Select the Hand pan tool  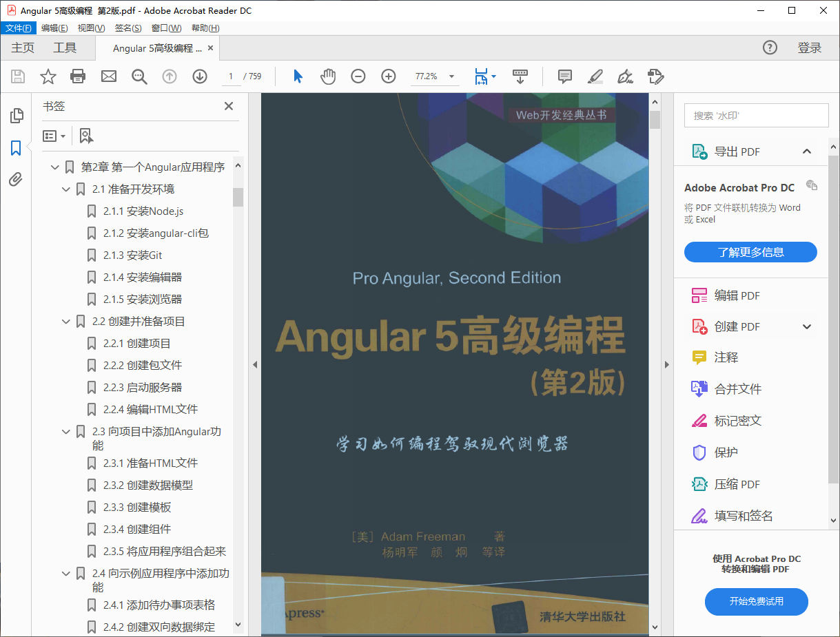328,76
